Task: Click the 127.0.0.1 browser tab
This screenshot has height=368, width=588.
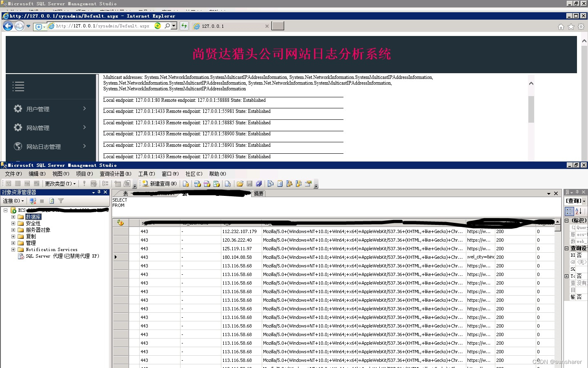Action: point(231,26)
